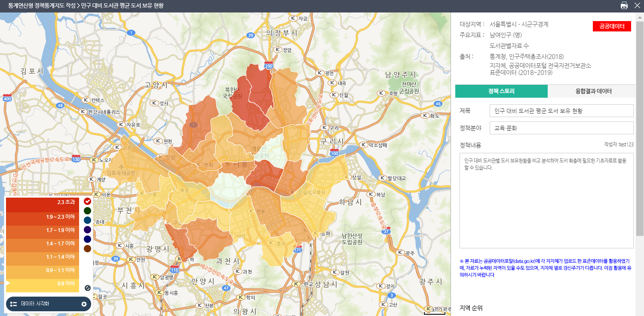Select the 정책 스토리 tab
Image resolution: width=644 pixels, height=316 pixels.
click(x=501, y=91)
